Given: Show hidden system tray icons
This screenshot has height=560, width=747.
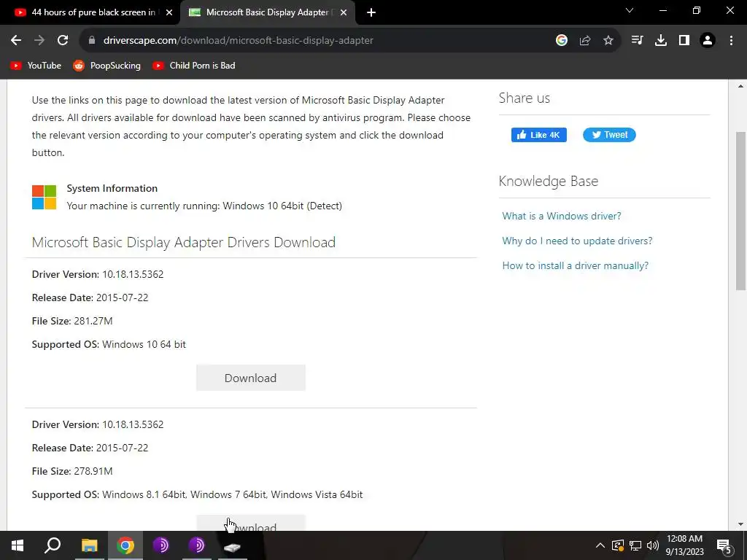Looking at the screenshot, I should pos(600,545).
